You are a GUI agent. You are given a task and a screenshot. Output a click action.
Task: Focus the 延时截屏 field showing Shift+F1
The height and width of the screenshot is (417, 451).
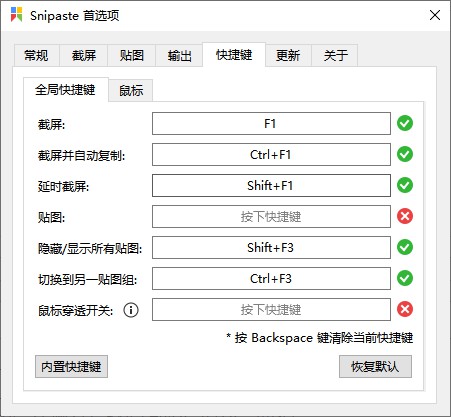271,186
